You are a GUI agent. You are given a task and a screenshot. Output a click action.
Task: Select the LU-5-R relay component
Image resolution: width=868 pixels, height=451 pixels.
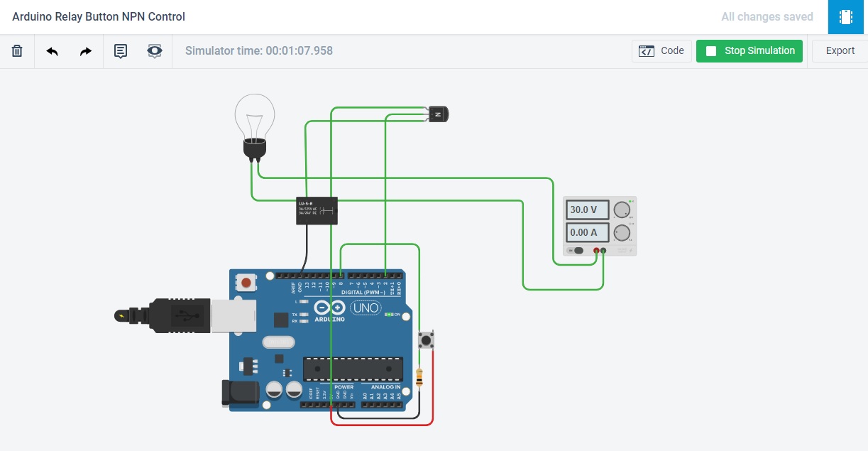(317, 210)
